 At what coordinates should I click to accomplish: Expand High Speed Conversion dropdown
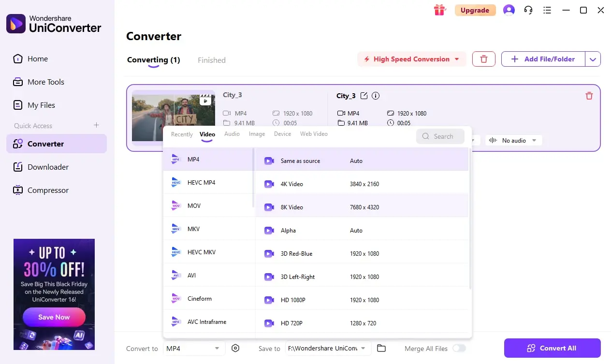tap(412, 59)
